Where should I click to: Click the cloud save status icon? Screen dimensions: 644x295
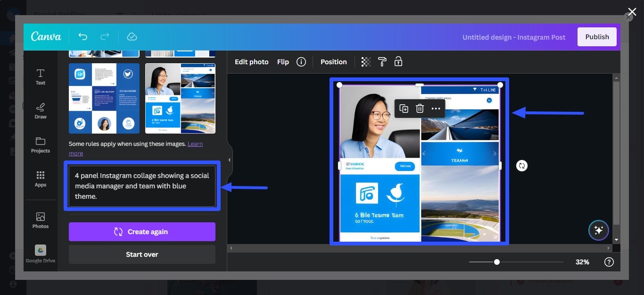click(132, 37)
